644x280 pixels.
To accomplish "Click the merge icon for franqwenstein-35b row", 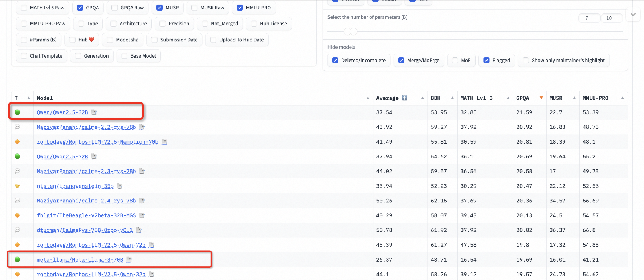I will coord(17,186).
